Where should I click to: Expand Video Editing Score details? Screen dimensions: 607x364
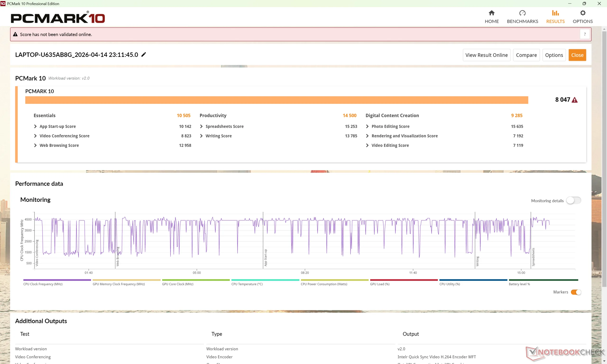coord(367,145)
